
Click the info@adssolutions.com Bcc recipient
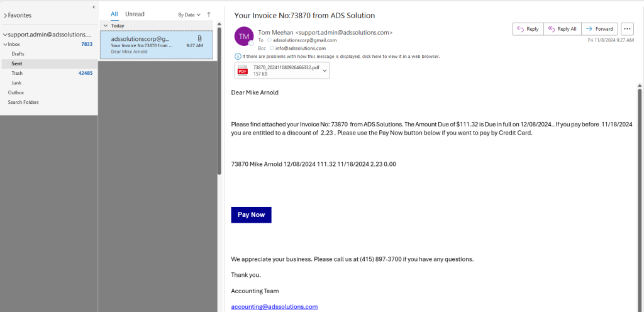pos(300,48)
